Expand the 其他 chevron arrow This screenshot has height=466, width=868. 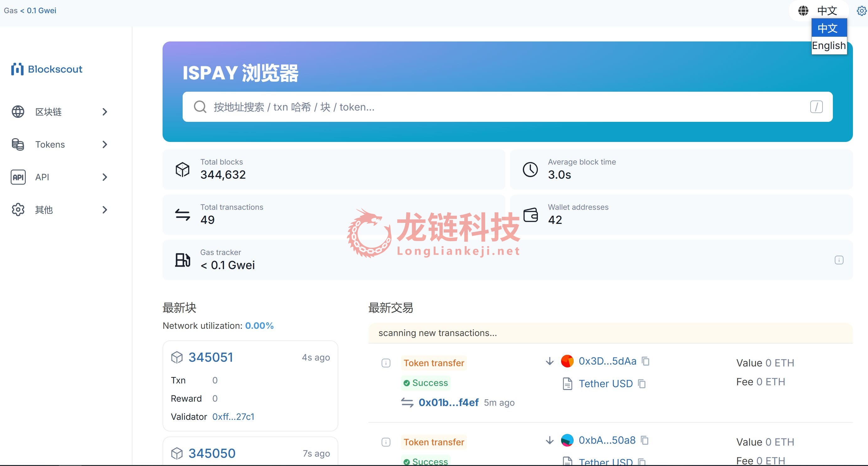[105, 209]
